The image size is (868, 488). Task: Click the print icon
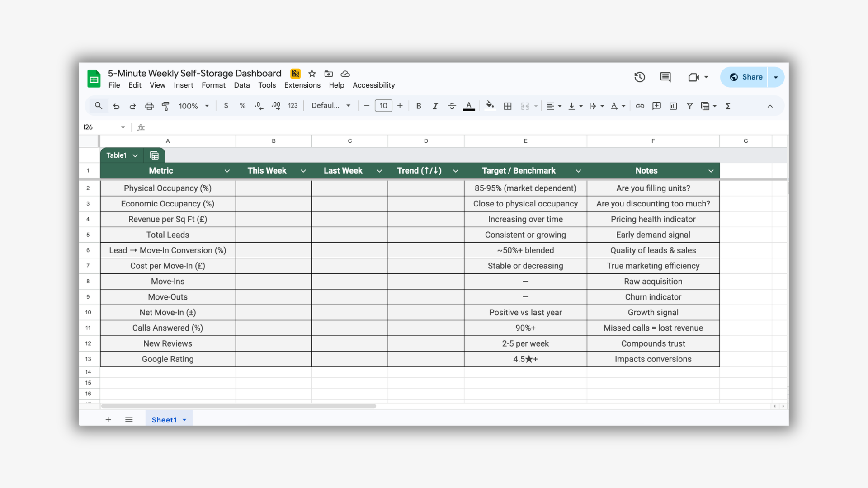pos(149,106)
